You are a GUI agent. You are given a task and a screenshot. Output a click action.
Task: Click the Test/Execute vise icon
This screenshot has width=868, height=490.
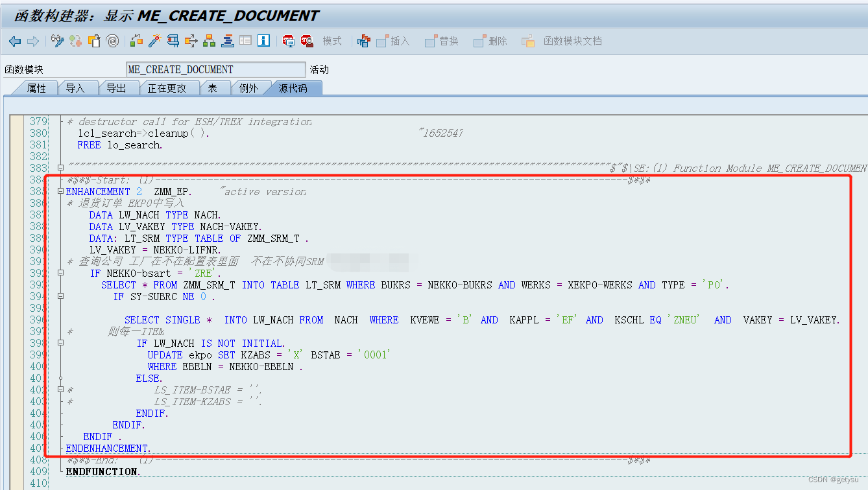[173, 41]
